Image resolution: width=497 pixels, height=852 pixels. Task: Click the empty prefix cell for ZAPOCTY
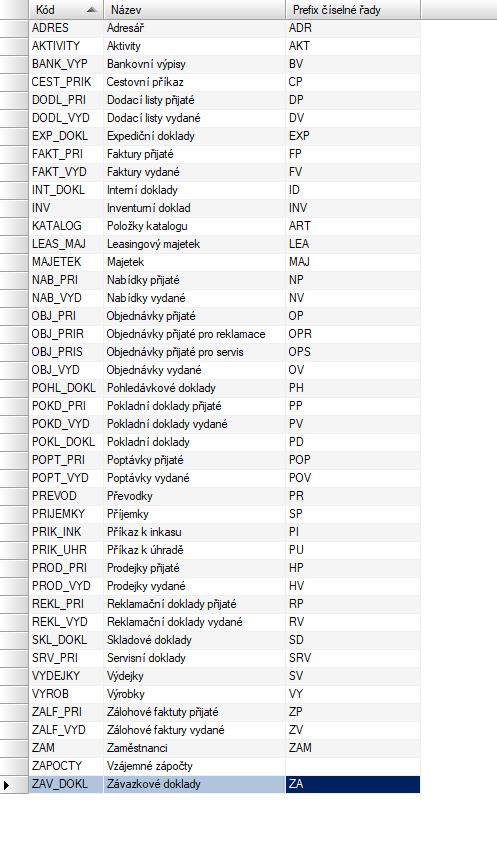[x=353, y=766]
